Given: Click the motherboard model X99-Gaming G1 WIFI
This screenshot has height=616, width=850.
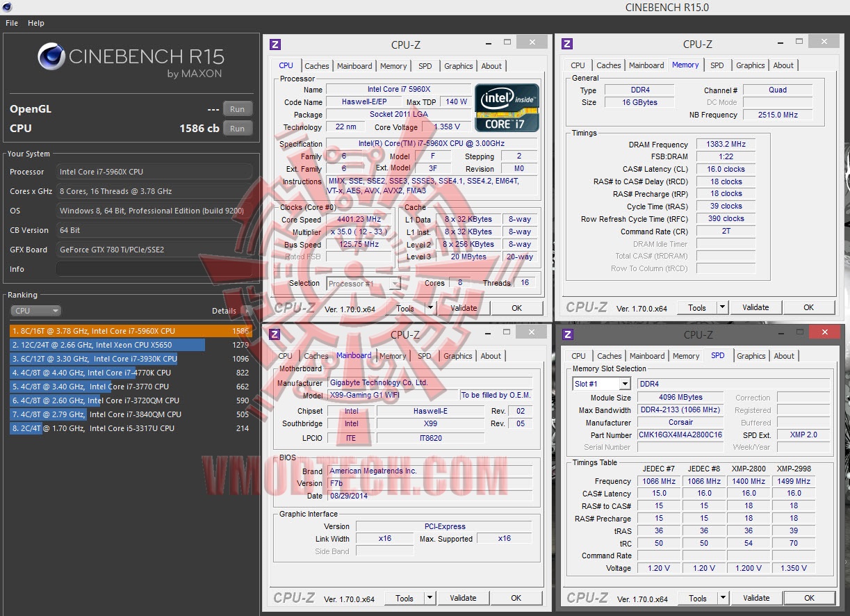Looking at the screenshot, I should [392, 396].
